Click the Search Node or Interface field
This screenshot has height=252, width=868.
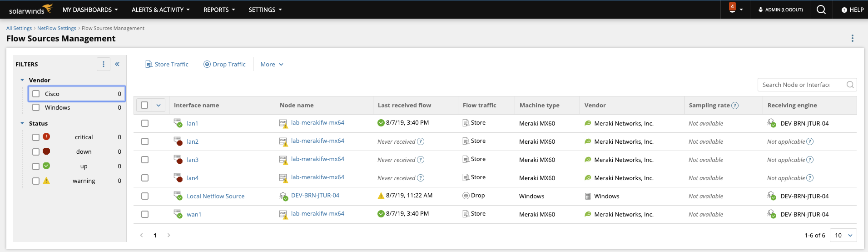802,85
